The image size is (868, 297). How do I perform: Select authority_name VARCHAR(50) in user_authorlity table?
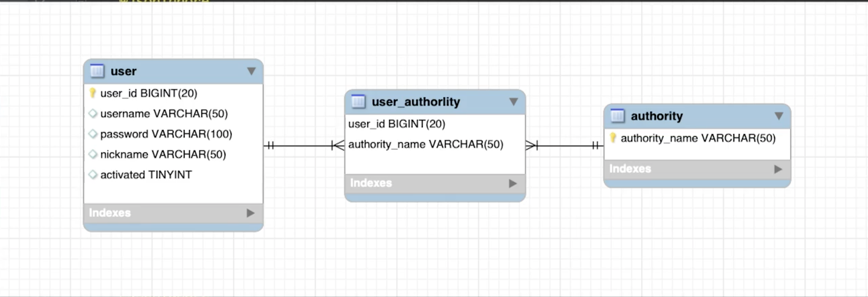[426, 144]
